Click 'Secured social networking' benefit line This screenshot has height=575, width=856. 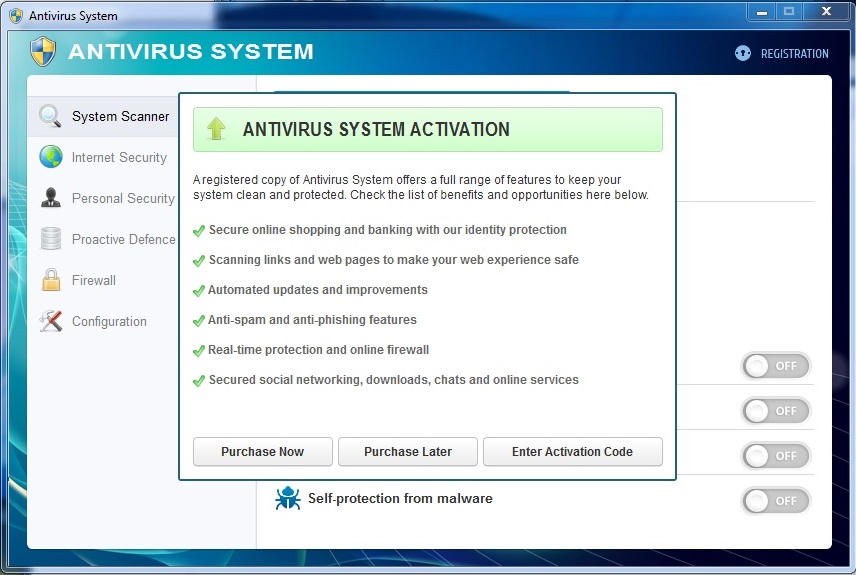click(x=394, y=380)
